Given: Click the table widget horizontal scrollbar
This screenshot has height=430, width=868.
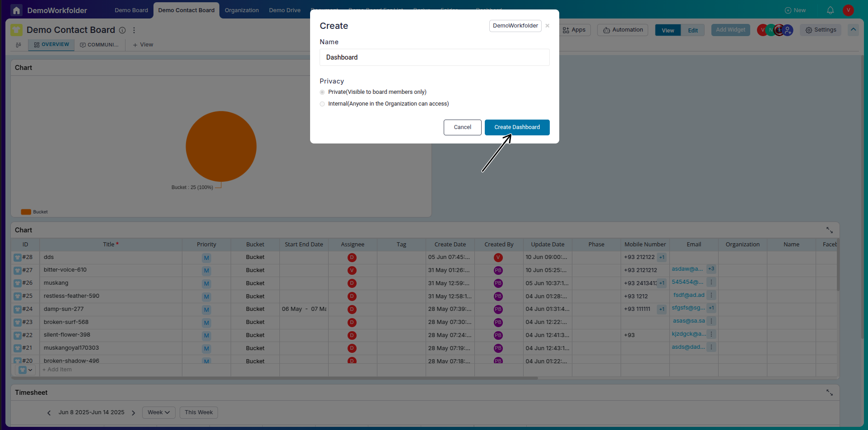Looking at the screenshot, I should coord(275,378).
